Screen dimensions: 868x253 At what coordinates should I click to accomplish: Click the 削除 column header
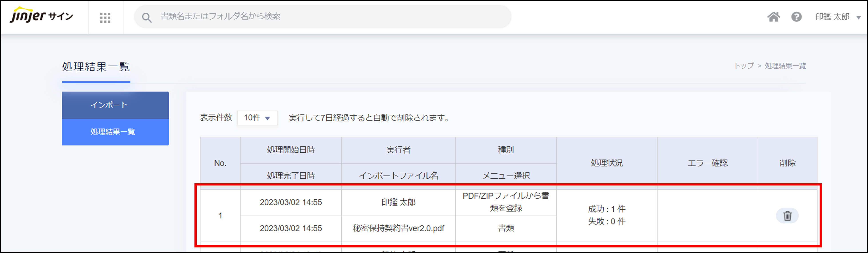point(787,163)
